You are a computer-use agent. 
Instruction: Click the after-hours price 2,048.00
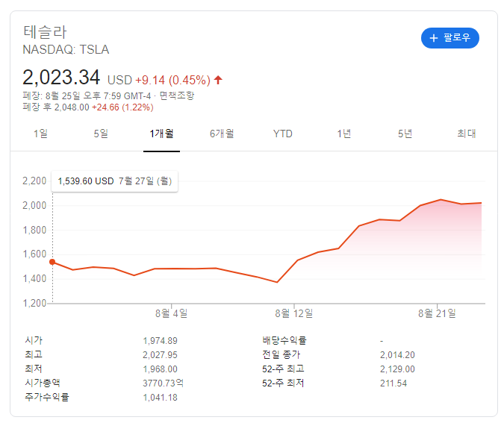coord(72,107)
